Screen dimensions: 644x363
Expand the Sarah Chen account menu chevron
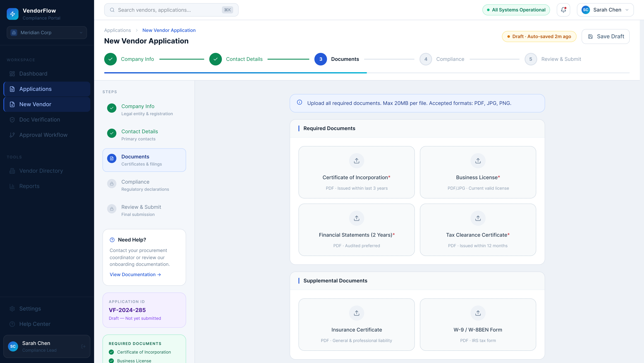(x=627, y=10)
